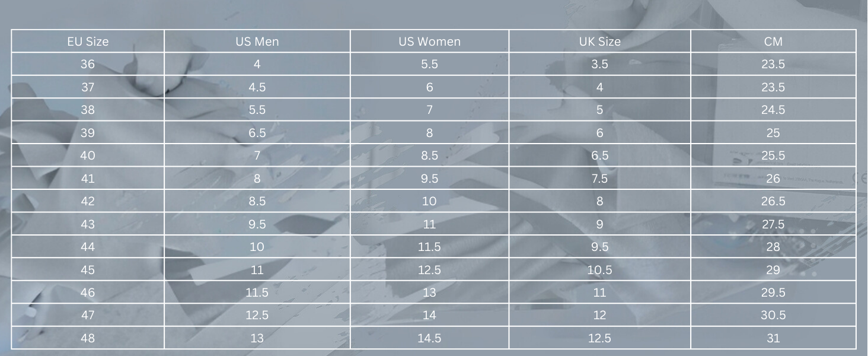Click US Women value in EU 37 row

(429, 87)
